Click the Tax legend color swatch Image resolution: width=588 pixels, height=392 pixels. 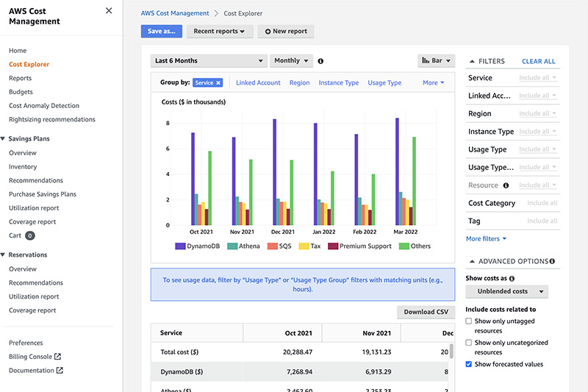(304, 246)
